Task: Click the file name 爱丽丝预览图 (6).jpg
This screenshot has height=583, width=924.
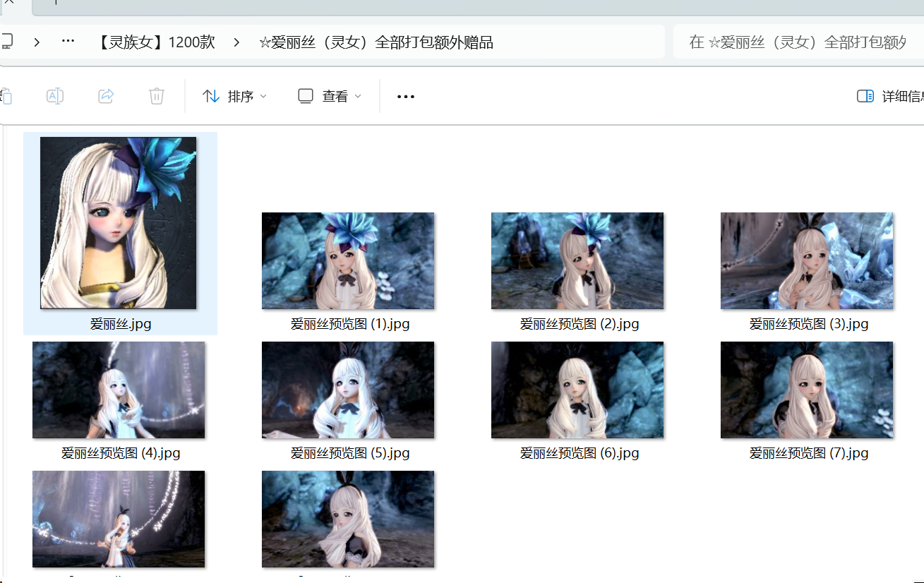Action: pyautogui.click(x=580, y=453)
